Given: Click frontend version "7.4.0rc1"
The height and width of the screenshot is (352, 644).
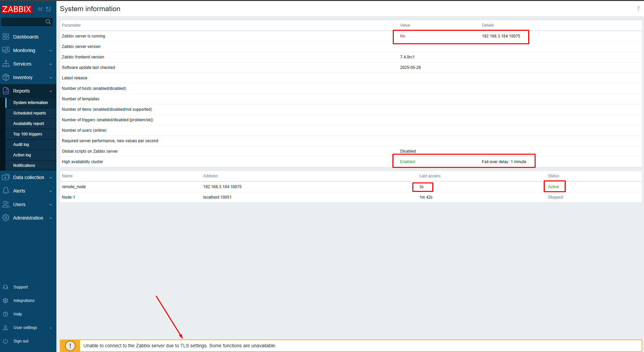Looking at the screenshot, I should point(407,57).
